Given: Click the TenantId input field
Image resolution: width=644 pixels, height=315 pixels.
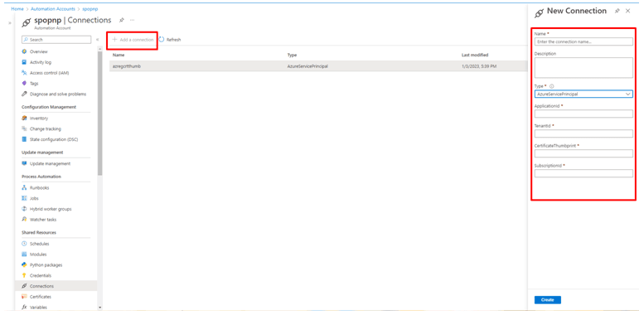Looking at the screenshot, I should tap(583, 133).
